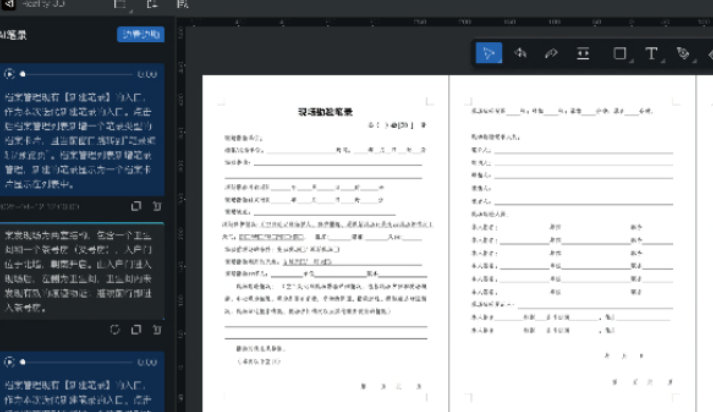Screen dimensions: 713x412
Task: Delete the second text record
Action: pos(154,328)
